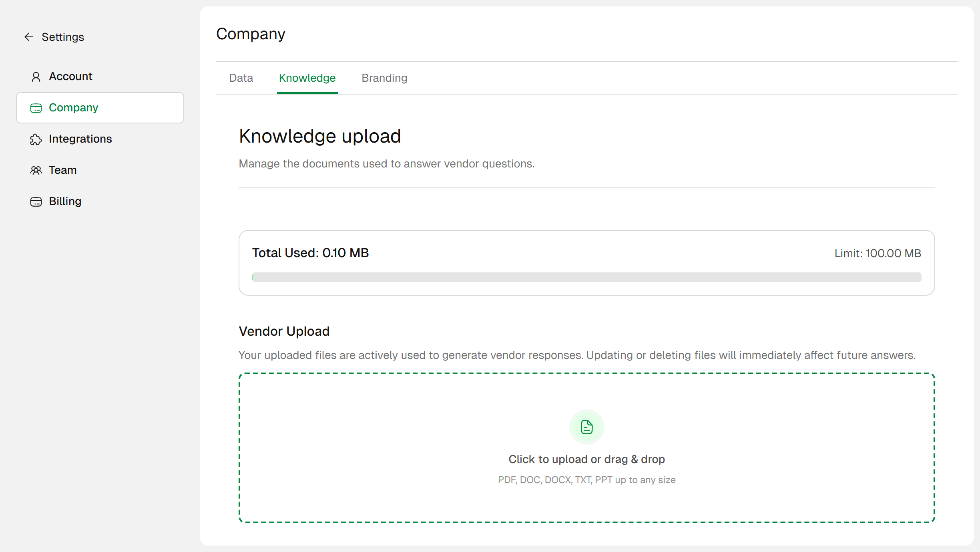Click the green document upload icon
Viewport: 980px width, 552px height.
[586, 427]
